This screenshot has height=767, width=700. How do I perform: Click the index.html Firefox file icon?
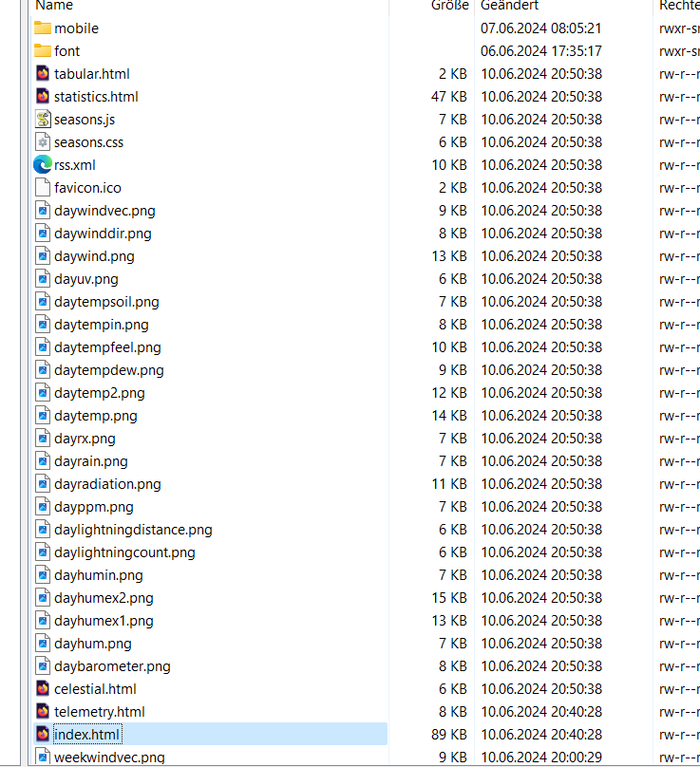click(43, 735)
